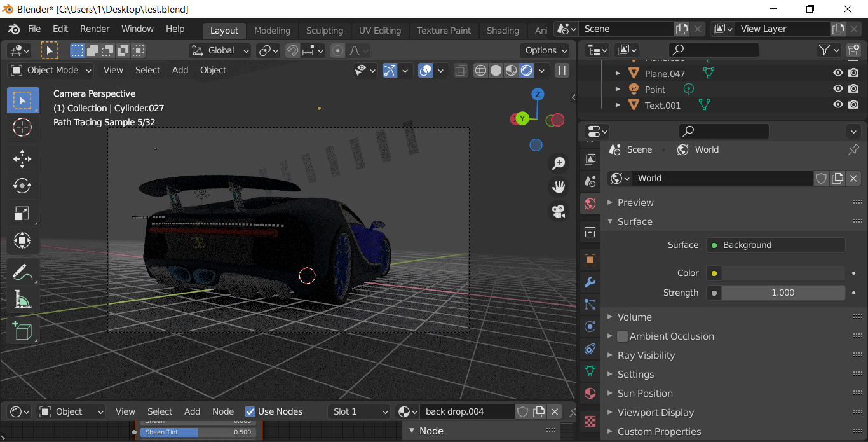The height and width of the screenshot is (442, 868).
Task: Expand the Volume panel
Action: (x=635, y=317)
